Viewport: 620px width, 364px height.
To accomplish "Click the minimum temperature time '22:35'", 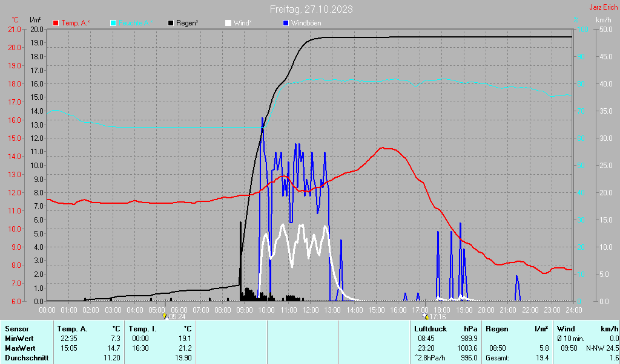I will point(70,339).
